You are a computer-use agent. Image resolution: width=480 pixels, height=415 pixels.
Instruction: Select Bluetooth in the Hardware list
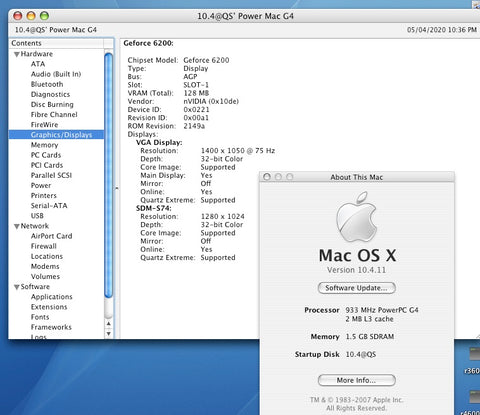[47, 84]
